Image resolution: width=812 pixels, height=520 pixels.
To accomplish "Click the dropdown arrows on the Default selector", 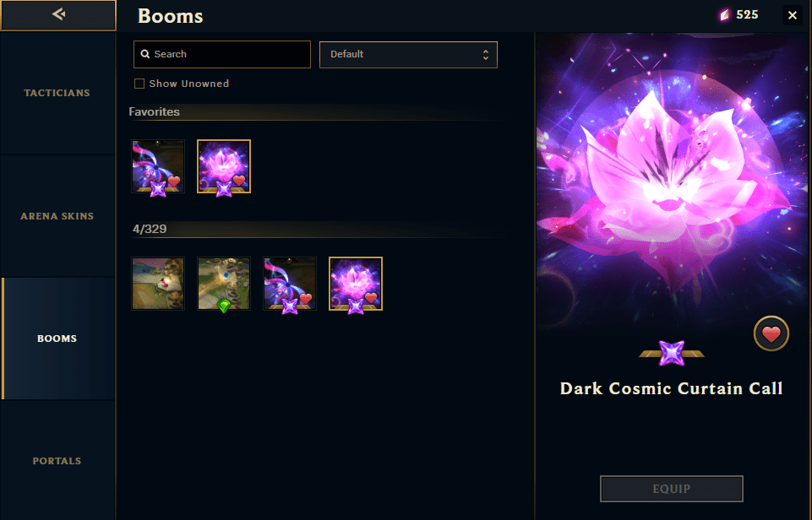I will (x=485, y=54).
